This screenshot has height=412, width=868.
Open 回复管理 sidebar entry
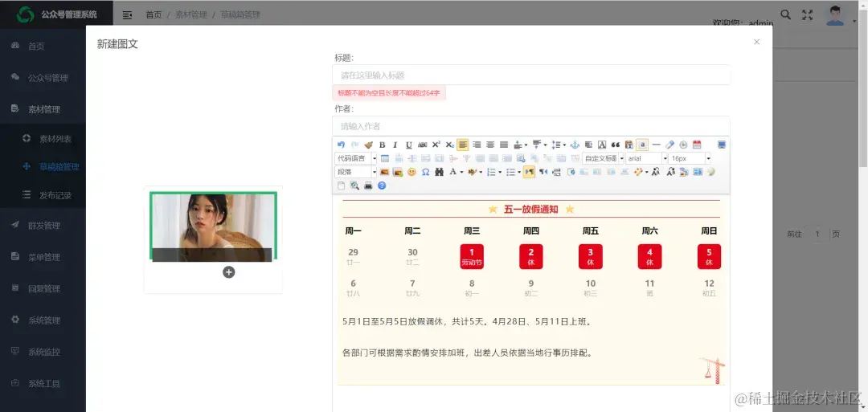pyautogui.click(x=43, y=288)
